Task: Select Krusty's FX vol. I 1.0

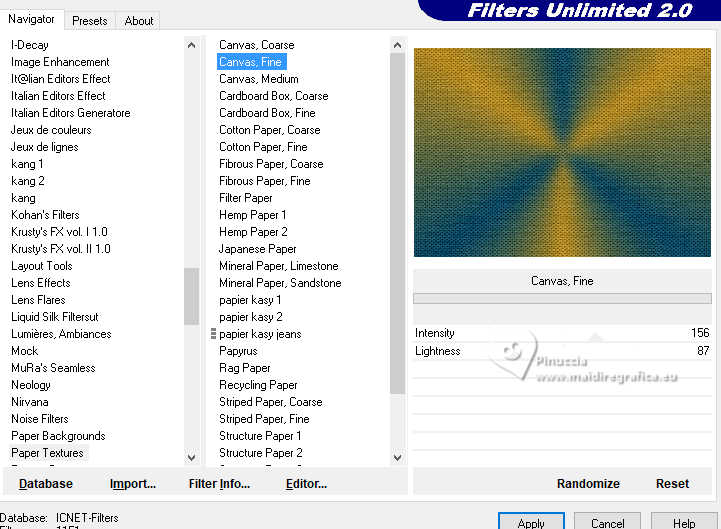Action: [x=59, y=232]
